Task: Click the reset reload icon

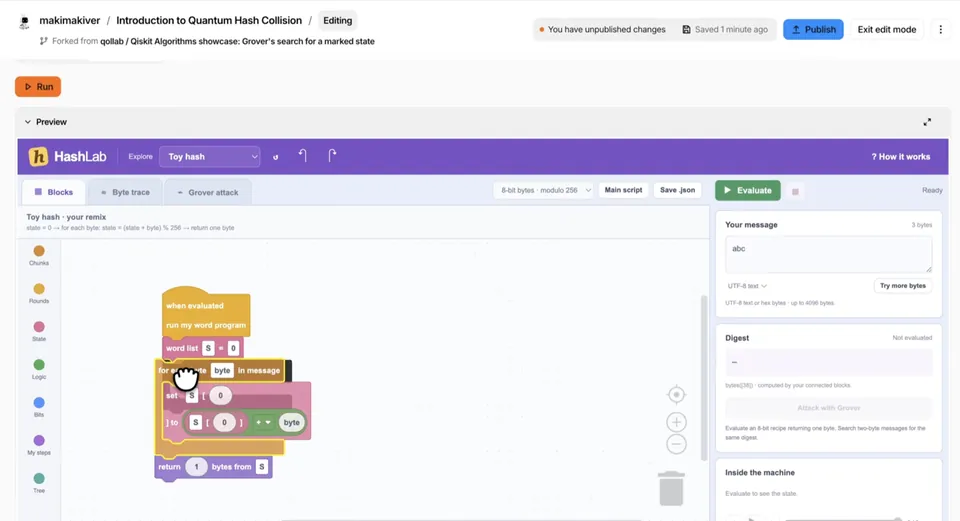Action: [x=276, y=157]
